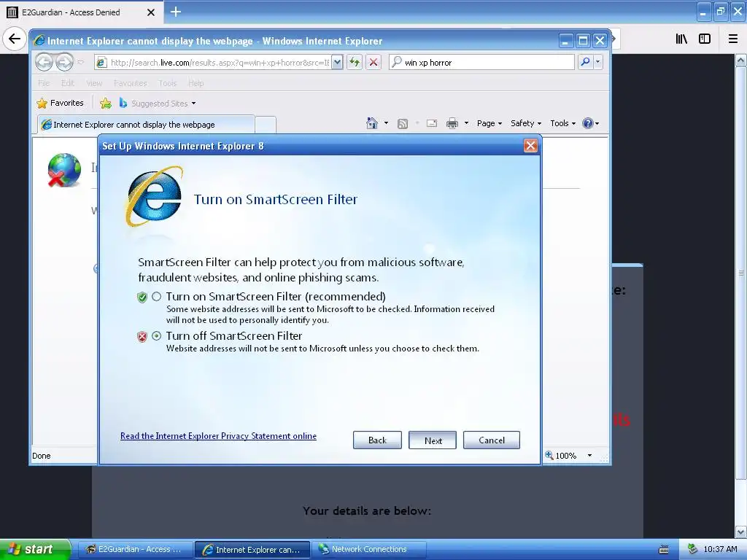Open the Page command bar menu
Screen dimensions: 747x560
[x=489, y=123]
